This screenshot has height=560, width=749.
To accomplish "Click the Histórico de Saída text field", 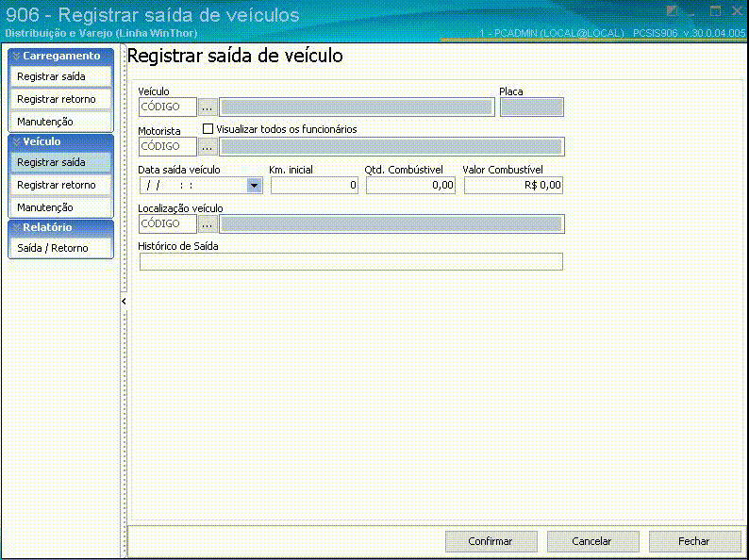I will tap(351, 262).
